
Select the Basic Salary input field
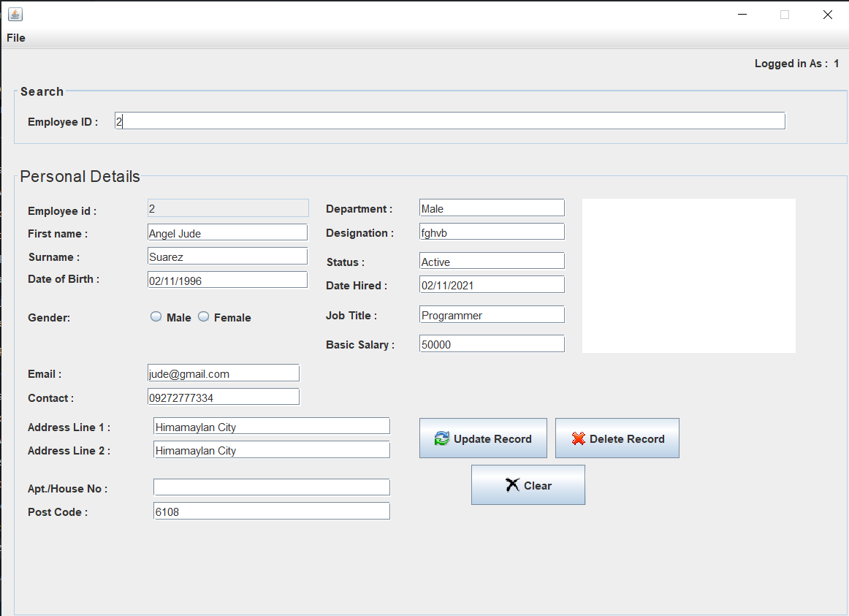point(492,343)
